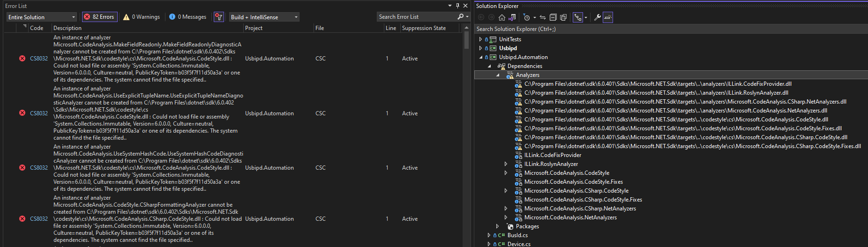Screen dimensions: 868x247
Task: Sort by the Line column header
Action: pos(391,28)
